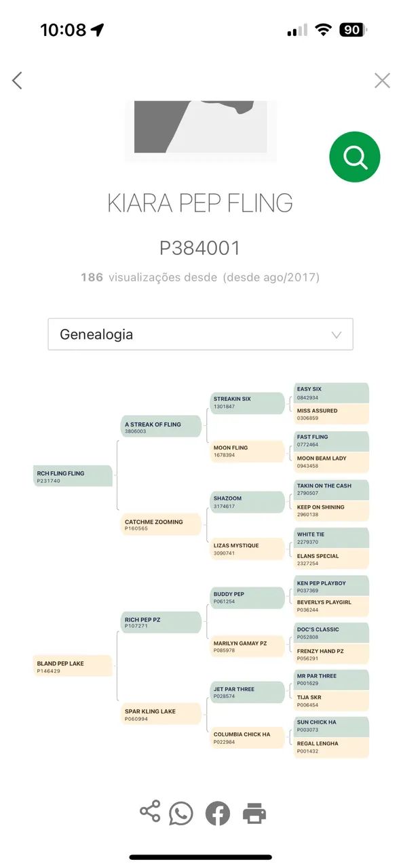Close the view with the X icon

[381, 80]
